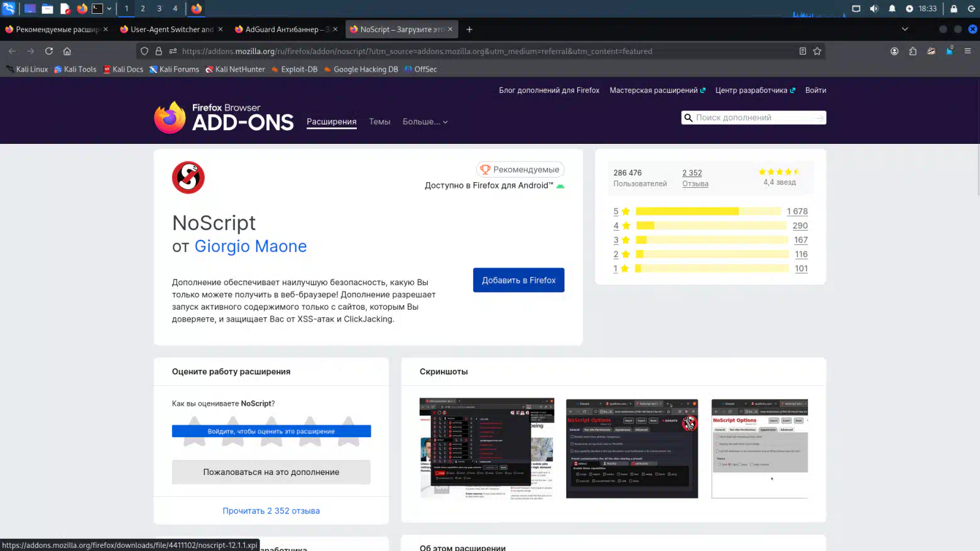The height and width of the screenshot is (551, 980).
Task: Click the Рекомендуемые badge
Action: pyautogui.click(x=520, y=170)
